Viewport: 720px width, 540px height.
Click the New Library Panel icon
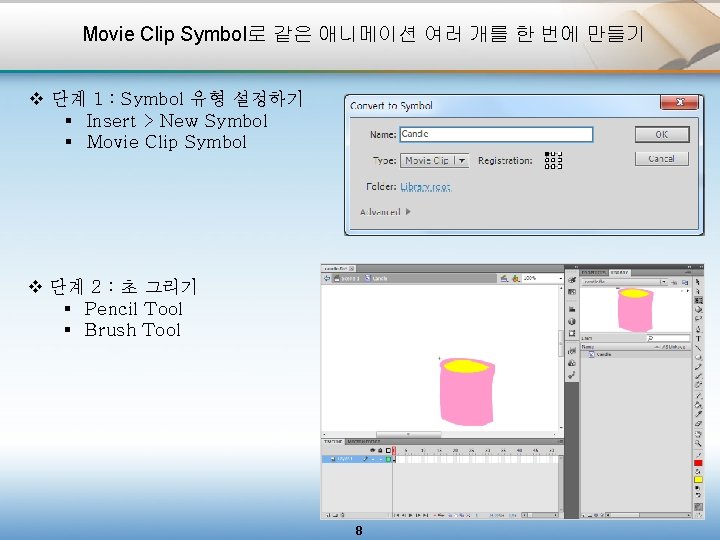685,282
